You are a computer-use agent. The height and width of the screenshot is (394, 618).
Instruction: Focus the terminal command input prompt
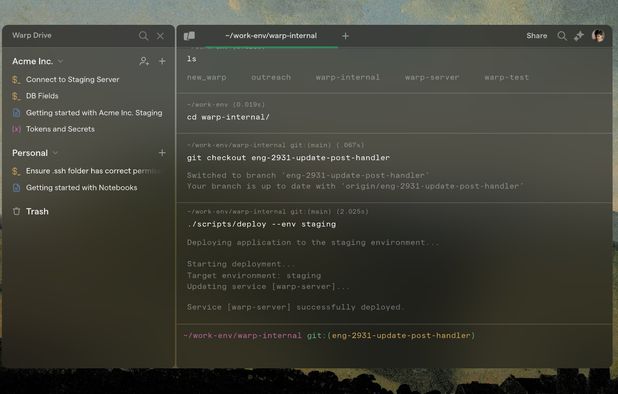[x=394, y=346]
